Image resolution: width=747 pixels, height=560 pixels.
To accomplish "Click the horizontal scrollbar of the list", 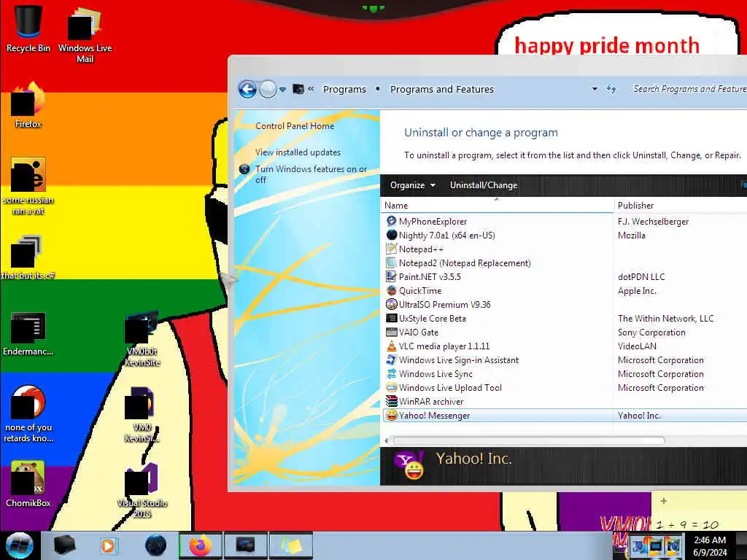I will click(x=528, y=440).
